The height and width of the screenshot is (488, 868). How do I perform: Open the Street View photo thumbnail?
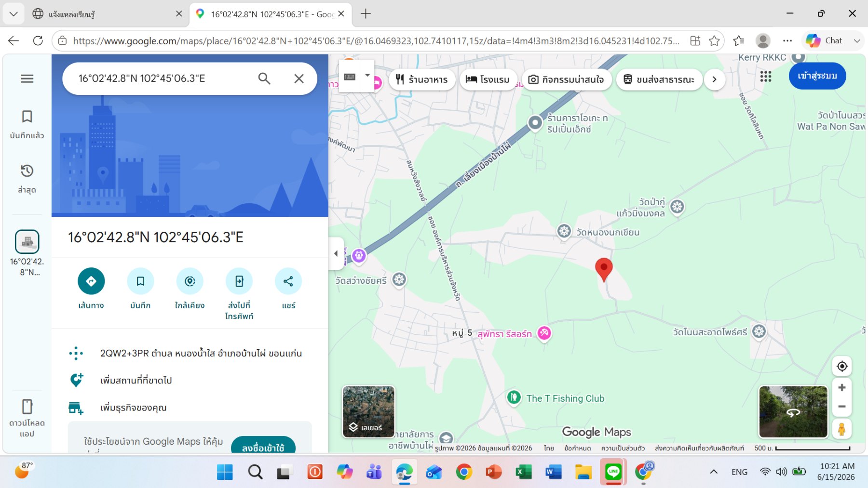coord(793,412)
